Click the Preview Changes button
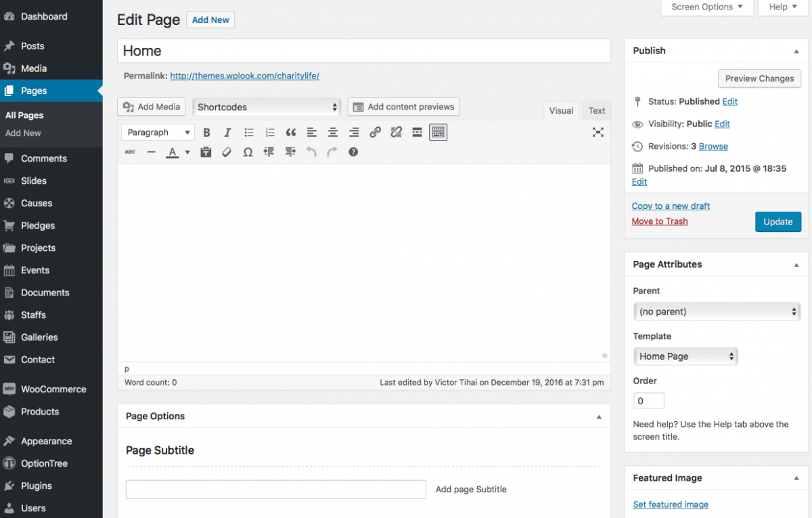This screenshot has height=518, width=812. pos(759,78)
